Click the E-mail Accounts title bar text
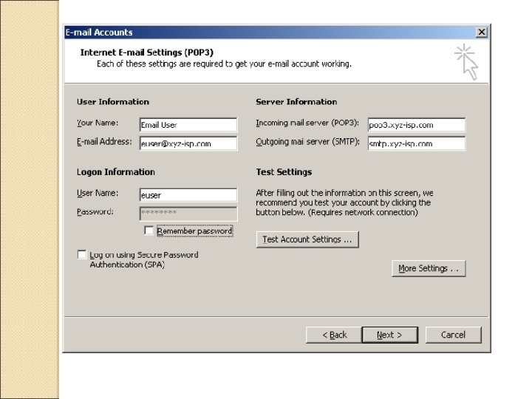532x399 pixels. pyautogui.click(x=99, y=33)
